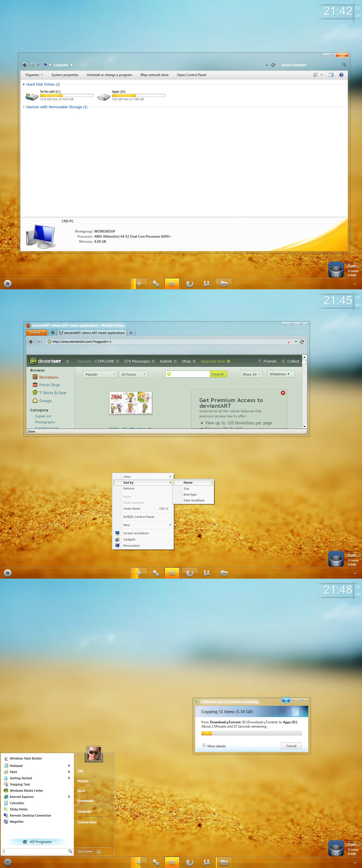
Task: Click System properties in the Explorer toolbar
Action: click(x=65, y=75)
